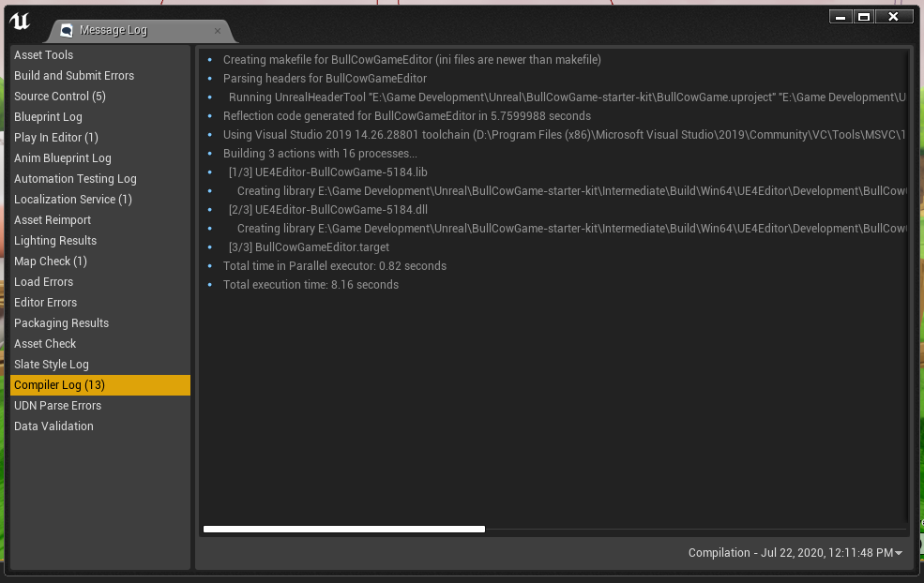Open the Source Control message category
Viewport: 924px width, 583px height.
click(59, 96)
